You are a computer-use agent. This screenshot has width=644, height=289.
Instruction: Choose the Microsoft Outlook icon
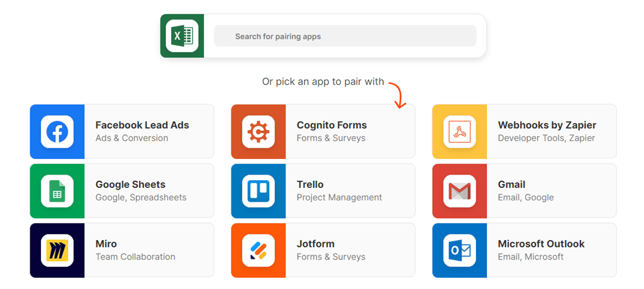click(460, 250)
